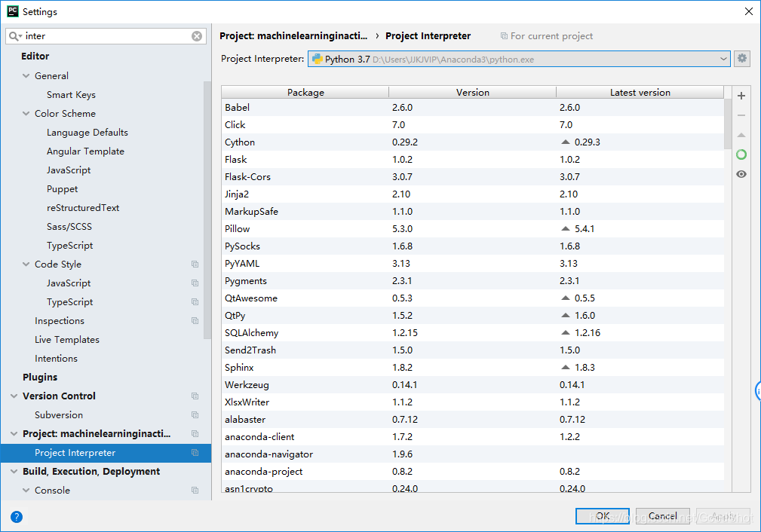This screenshot has height=532, width=761.
Task: Click the project-level icon beside Code Style TypeScript
Action: [x=195, y=301]
